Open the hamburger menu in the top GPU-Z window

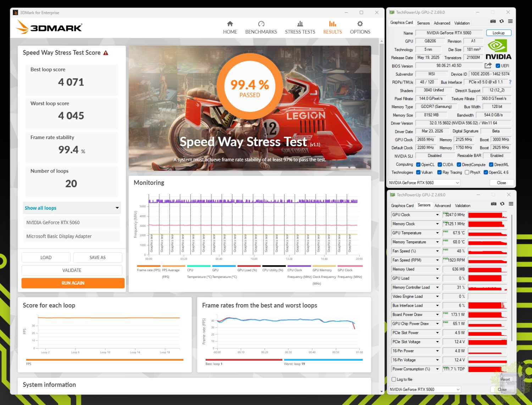click(510, 21)
